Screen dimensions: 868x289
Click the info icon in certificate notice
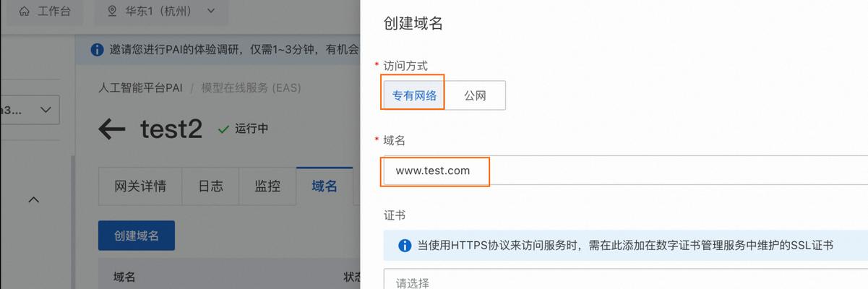pyautogui.click(x=405, y=246)
